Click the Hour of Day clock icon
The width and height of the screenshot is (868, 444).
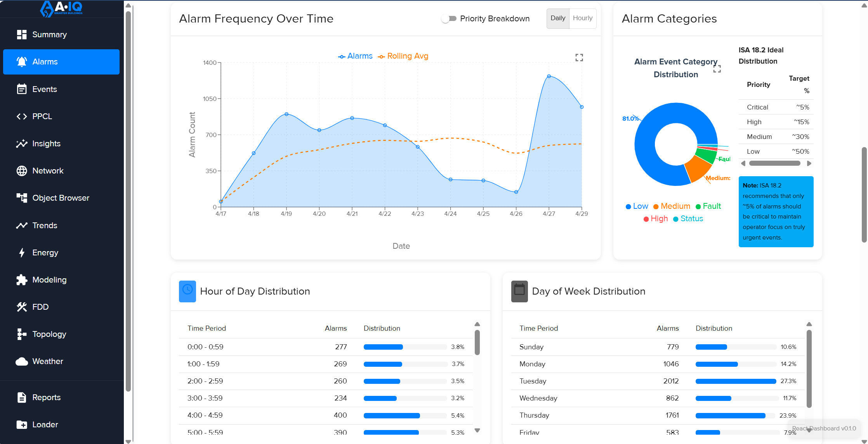click(187, 291)
